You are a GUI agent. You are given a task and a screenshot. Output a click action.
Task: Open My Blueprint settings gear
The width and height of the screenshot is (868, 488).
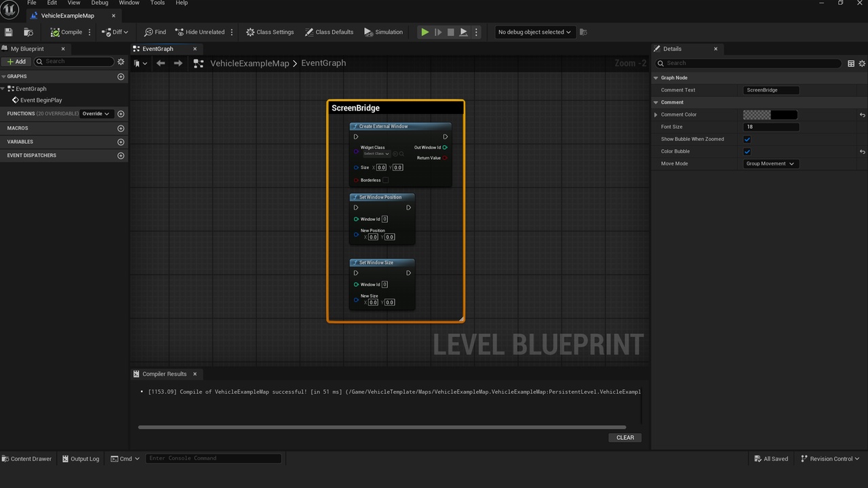pos(121,62)
